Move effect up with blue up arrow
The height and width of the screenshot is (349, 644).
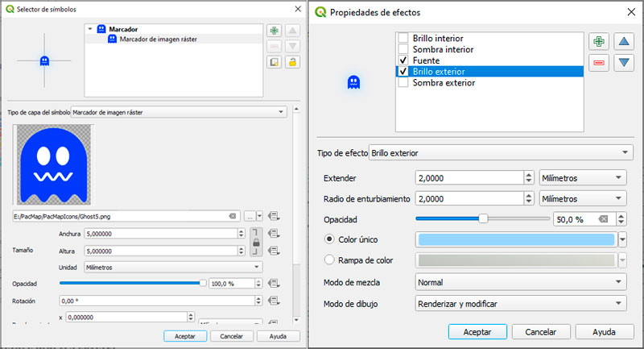624,41
